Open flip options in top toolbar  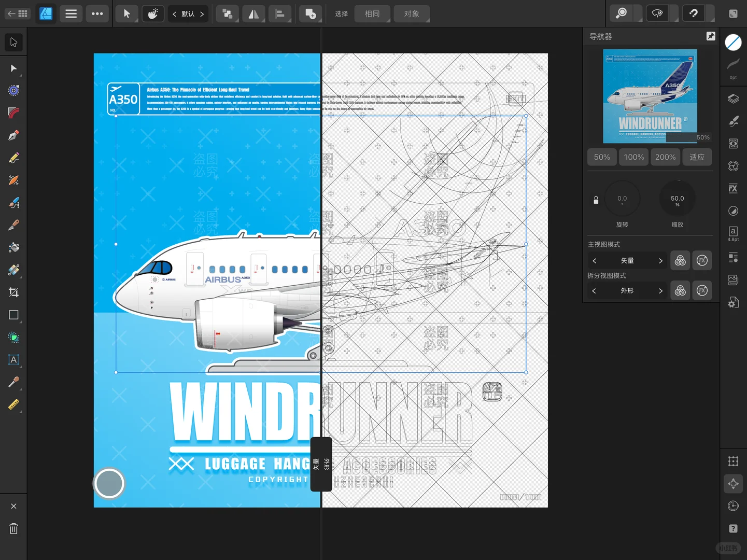[x=253, y=13]
